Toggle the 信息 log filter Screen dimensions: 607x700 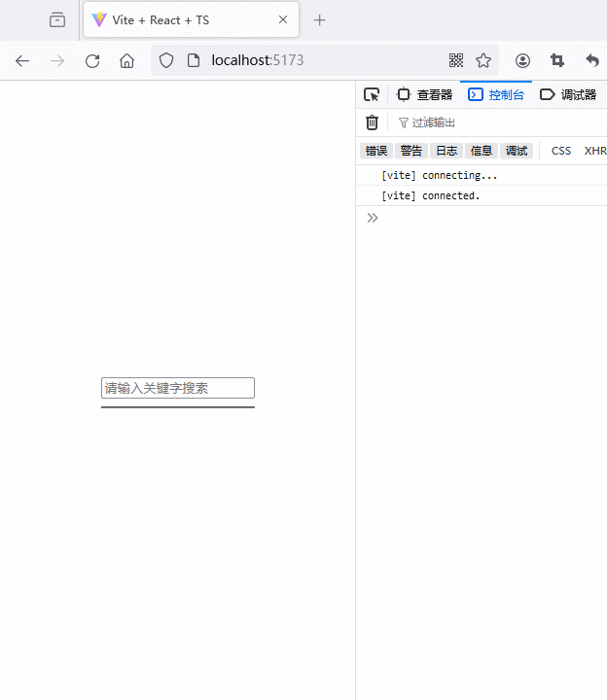coord(482,151)
